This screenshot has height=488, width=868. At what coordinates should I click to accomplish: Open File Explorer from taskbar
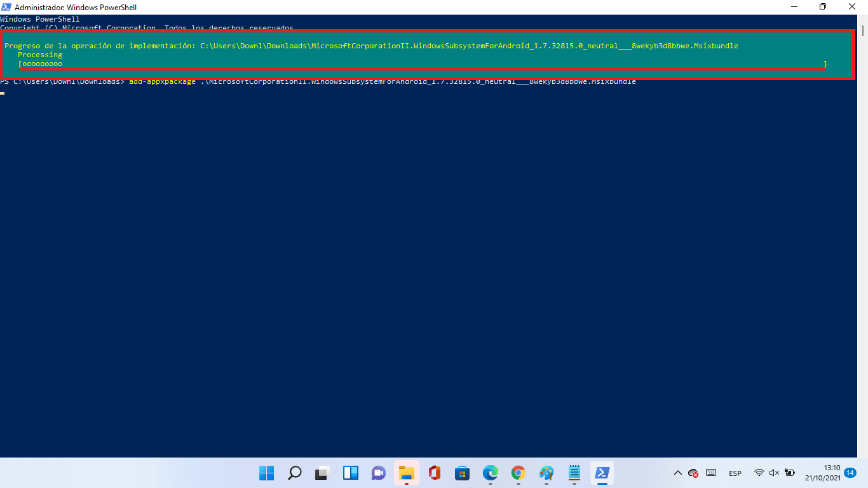point(407,473)
